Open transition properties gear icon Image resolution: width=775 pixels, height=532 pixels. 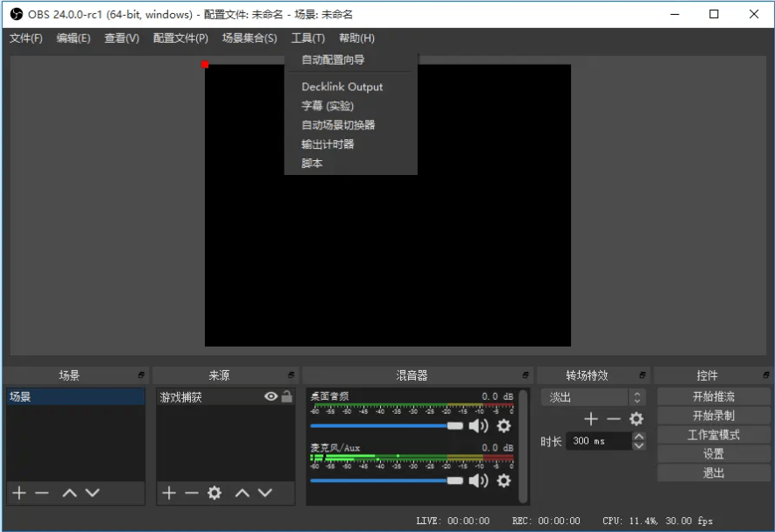[x=637, y=419]
